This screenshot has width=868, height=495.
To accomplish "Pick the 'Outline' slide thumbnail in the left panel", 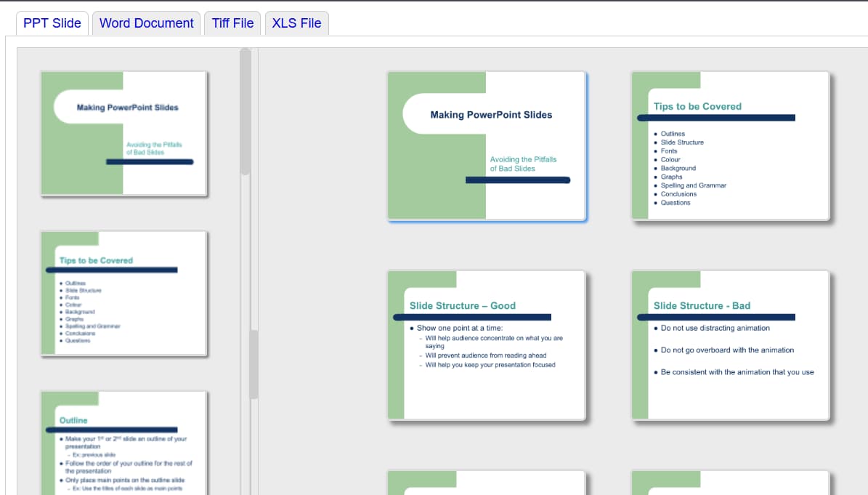I will coord(124,443).
